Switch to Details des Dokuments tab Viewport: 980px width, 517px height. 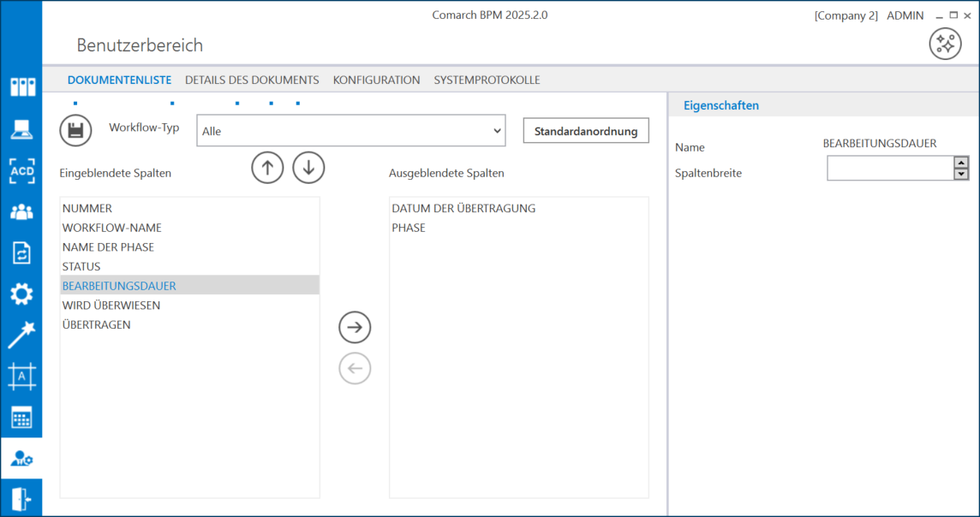pos(252,80)
